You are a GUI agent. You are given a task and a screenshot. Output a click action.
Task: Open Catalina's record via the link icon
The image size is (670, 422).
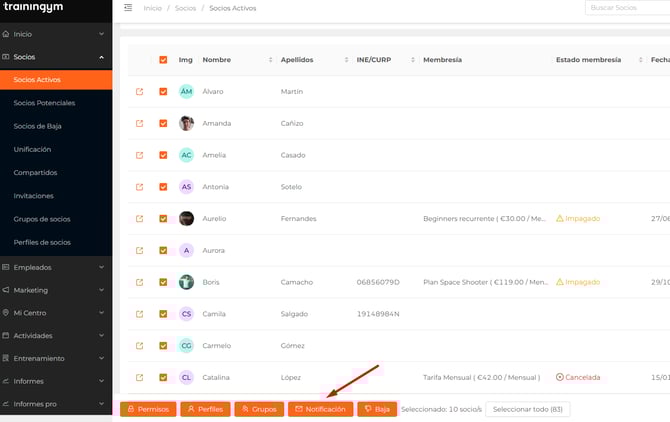[x=139, y=377]
